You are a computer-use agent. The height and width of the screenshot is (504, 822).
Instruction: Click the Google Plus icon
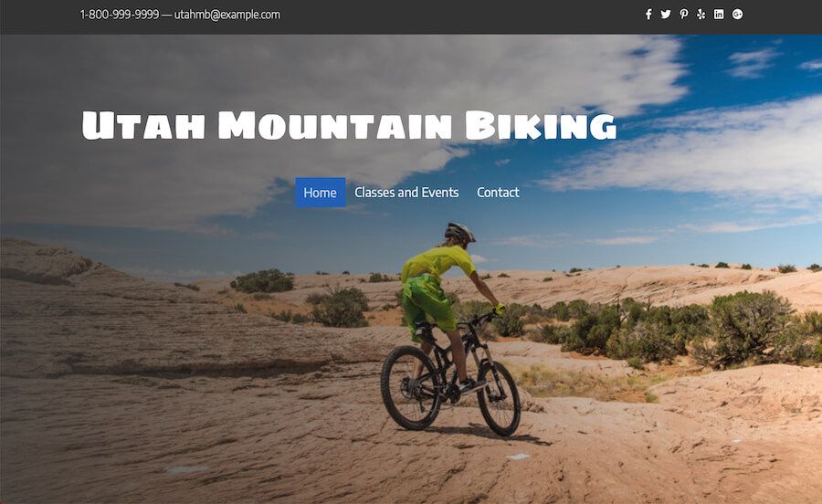point(738,15)
